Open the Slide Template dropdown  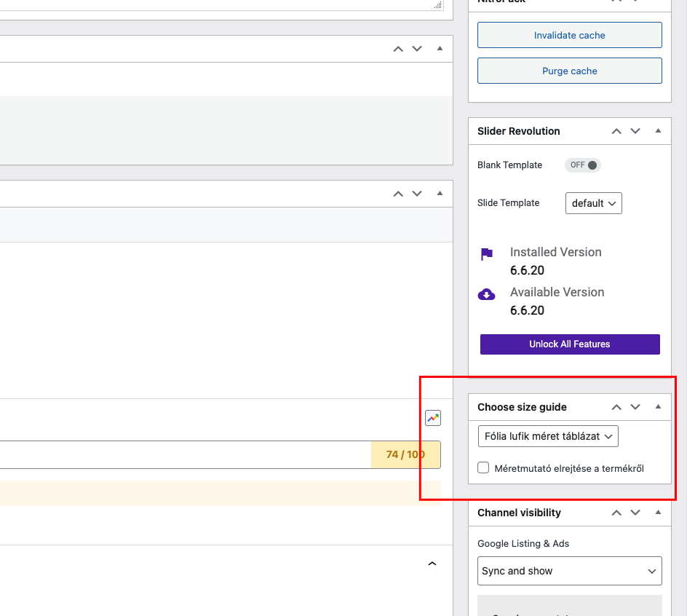pyautogui.click(x=594, y=203)
